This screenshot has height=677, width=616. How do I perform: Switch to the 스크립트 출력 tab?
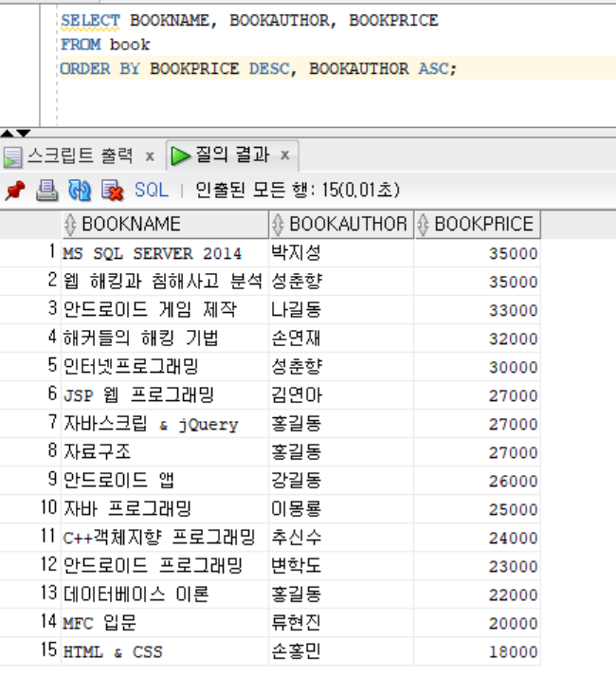click(x=81, y=156)
